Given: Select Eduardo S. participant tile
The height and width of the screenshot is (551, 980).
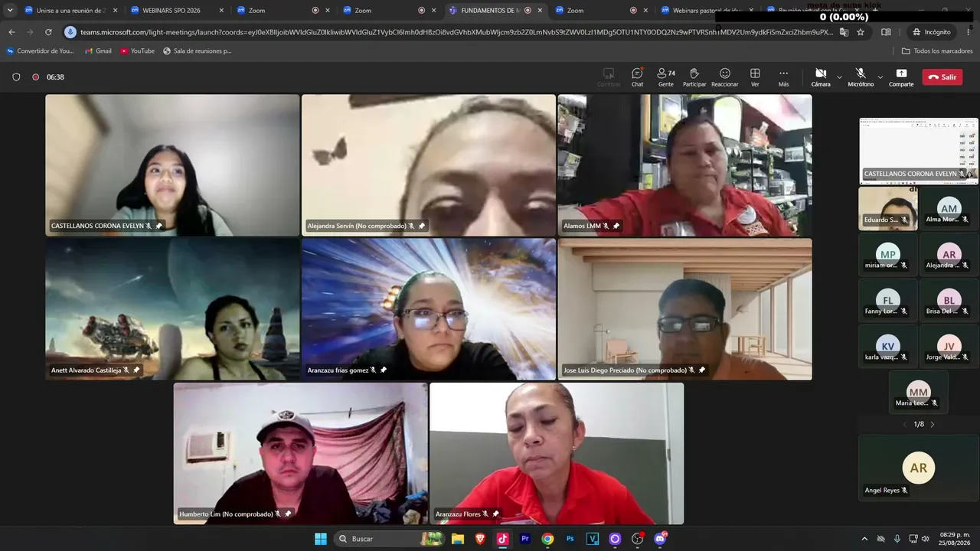Looking at the screenshot, I should pos(888,208).
